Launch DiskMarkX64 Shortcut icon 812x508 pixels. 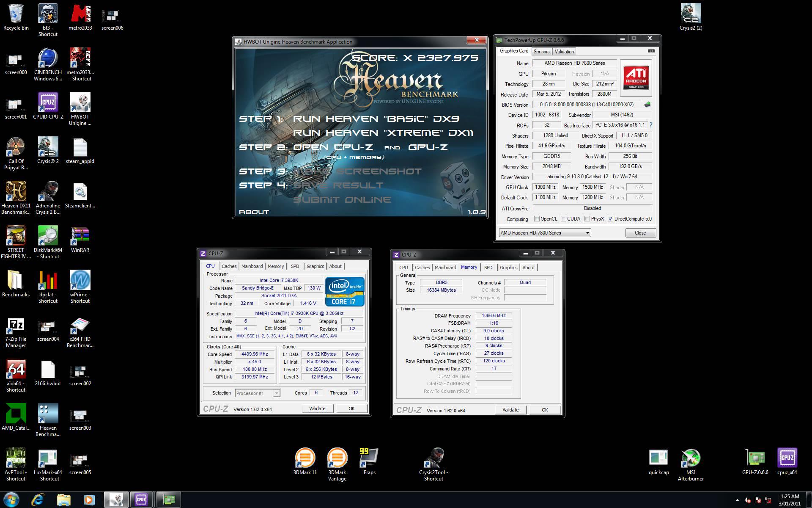[x=48, y=242]
